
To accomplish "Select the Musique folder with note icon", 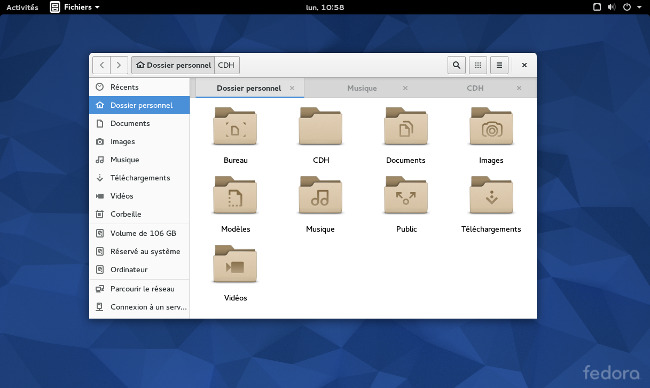I will [x=320, y=195].
